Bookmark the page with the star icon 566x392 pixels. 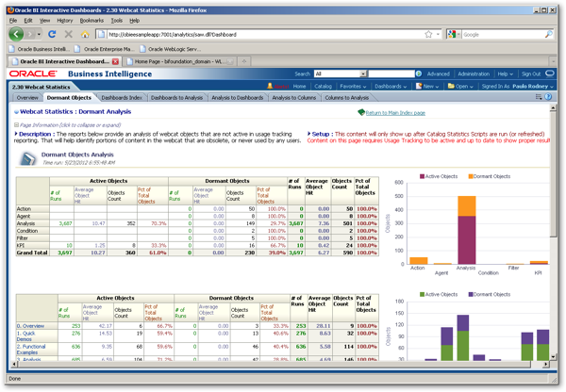point(428,34)
